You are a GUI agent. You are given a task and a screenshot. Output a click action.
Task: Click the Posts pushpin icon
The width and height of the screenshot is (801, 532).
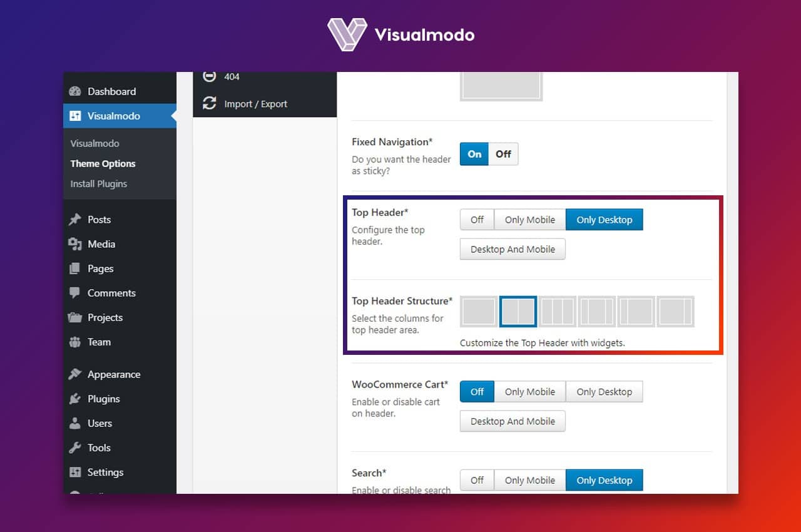(75, 220)
